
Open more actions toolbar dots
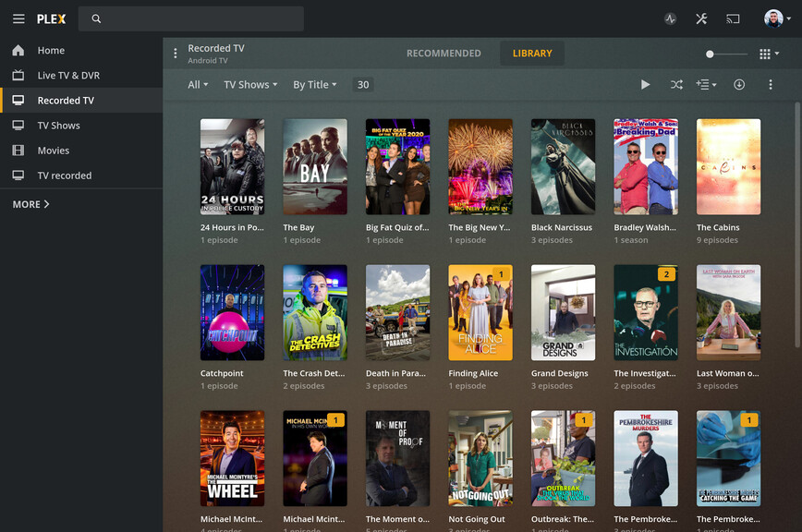(x=771, y=85)
